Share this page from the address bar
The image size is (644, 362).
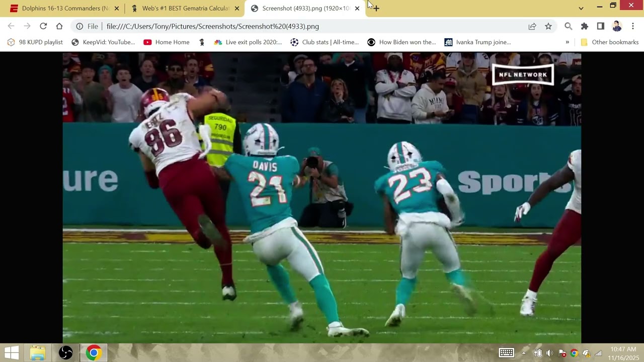[x=532, y=26]
